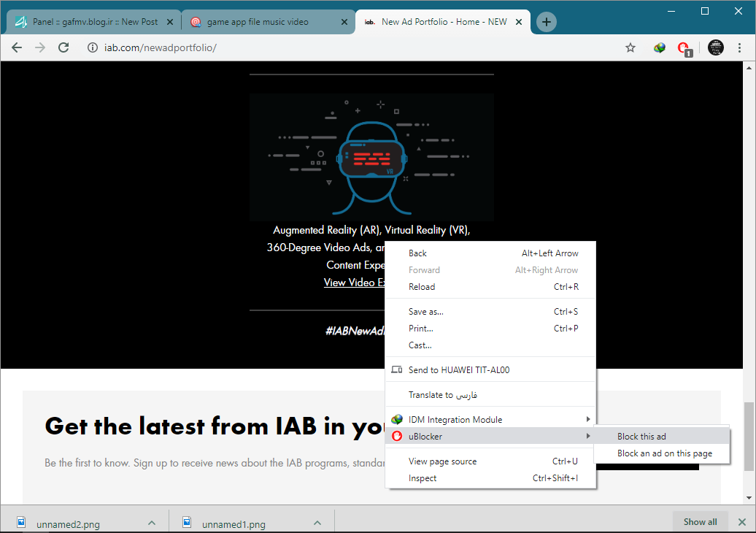Open downloaded file unnamed1.png

point(234,524)
